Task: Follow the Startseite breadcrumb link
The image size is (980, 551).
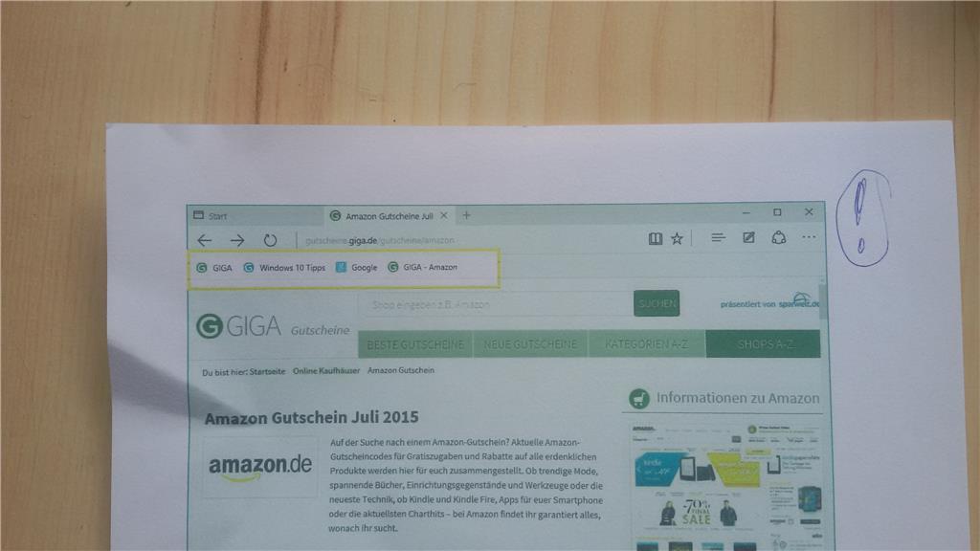Action: 267,372
